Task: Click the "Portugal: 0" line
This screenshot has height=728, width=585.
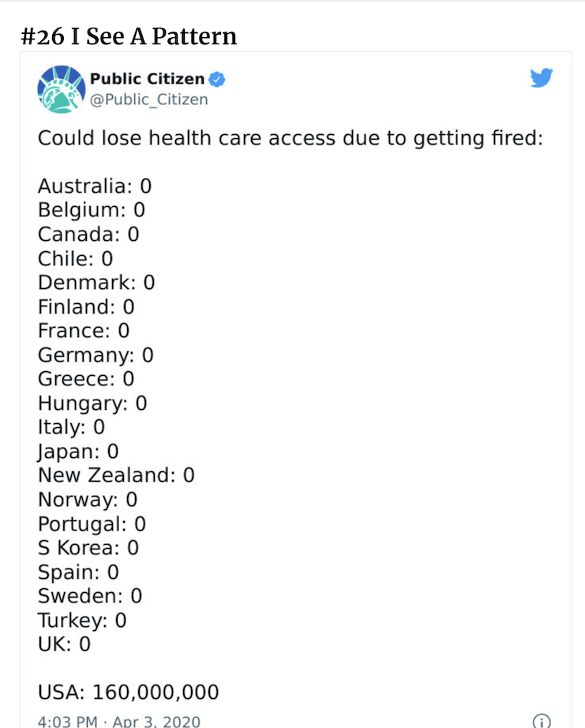Action: [92, 523]
